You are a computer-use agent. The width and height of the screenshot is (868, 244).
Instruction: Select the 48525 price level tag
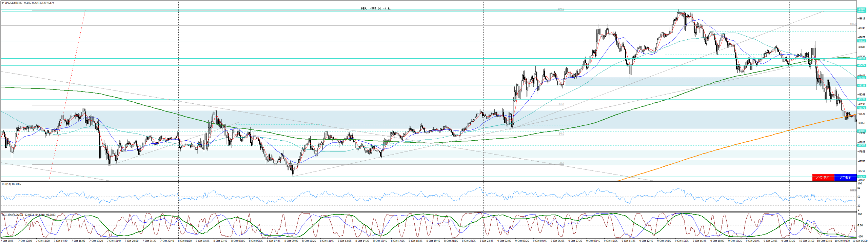click(x=862, y=59)
